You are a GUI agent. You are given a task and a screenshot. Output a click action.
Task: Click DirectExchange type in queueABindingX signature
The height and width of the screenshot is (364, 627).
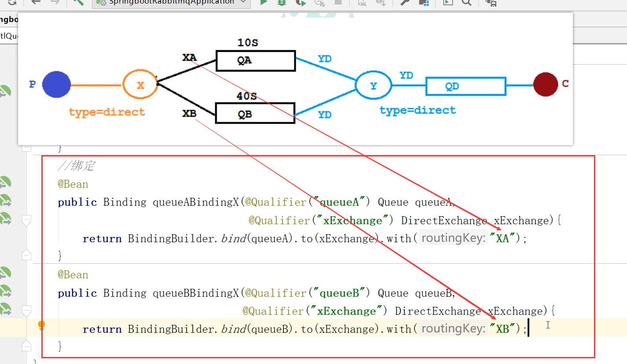(444, 220)
